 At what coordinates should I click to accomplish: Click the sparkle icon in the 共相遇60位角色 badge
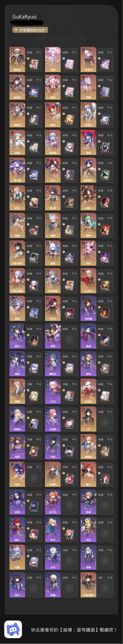[x=16, y=30]
